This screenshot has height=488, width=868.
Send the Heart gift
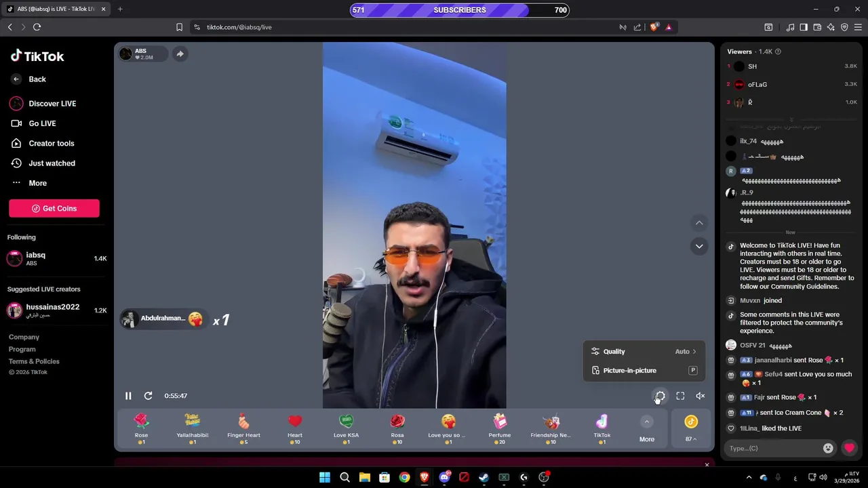pyautogui.click(x=295, y=429)
